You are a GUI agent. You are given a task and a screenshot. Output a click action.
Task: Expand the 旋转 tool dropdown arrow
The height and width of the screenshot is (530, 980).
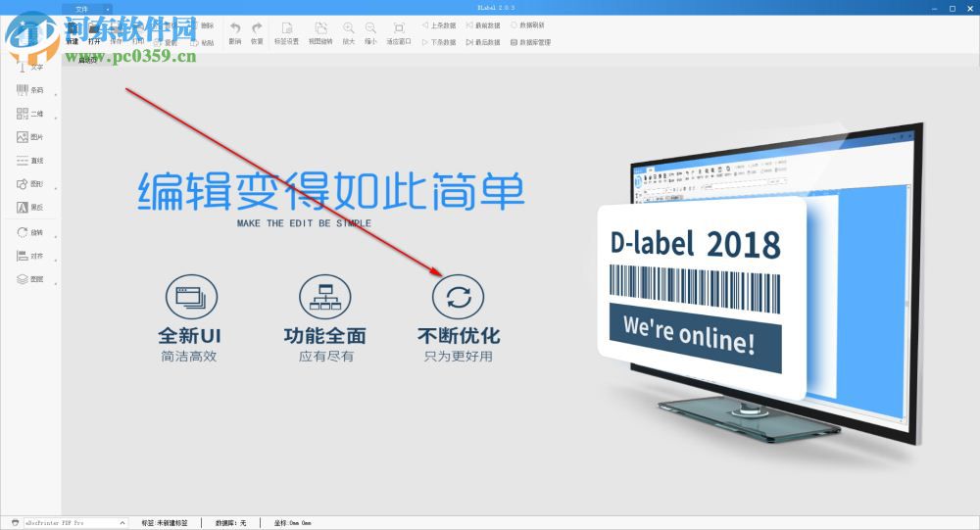[x=56, y=237]
